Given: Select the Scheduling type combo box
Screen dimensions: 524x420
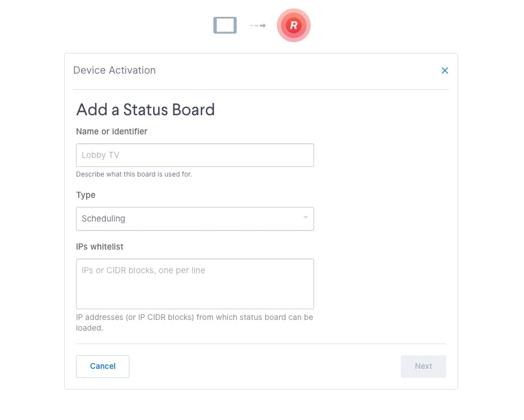Looking at the screenshot, I should (195, 219).
